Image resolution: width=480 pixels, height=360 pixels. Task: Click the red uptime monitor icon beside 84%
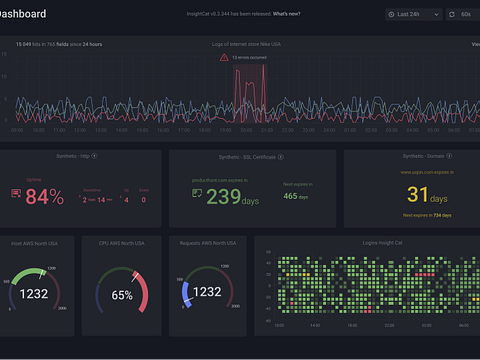pyautogui.click(x=16, y=193)
